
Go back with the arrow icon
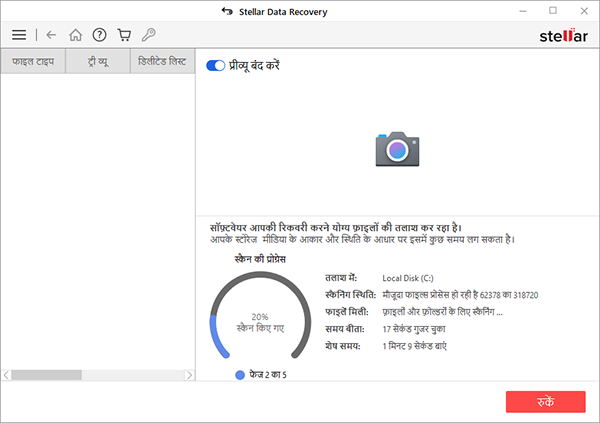pos(52,35)
